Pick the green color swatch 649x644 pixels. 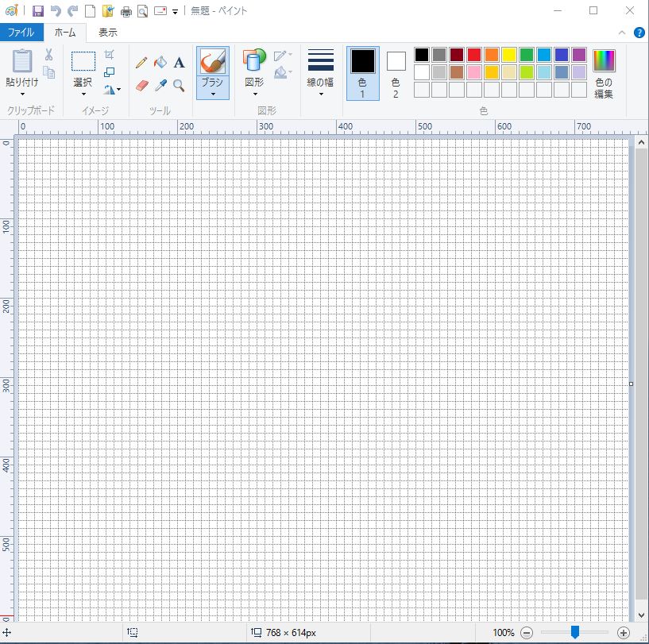coord(527,55)
